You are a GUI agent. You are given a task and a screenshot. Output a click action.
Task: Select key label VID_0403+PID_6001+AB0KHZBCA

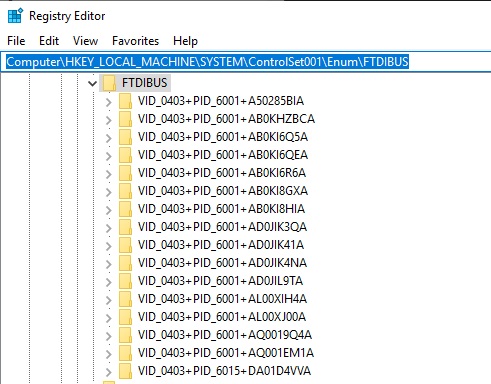coord(226,119)
